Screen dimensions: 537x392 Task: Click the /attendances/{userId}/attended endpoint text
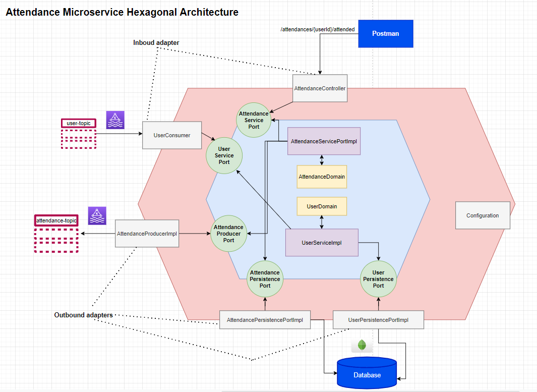pyautogui.click(x=317, y=29)
